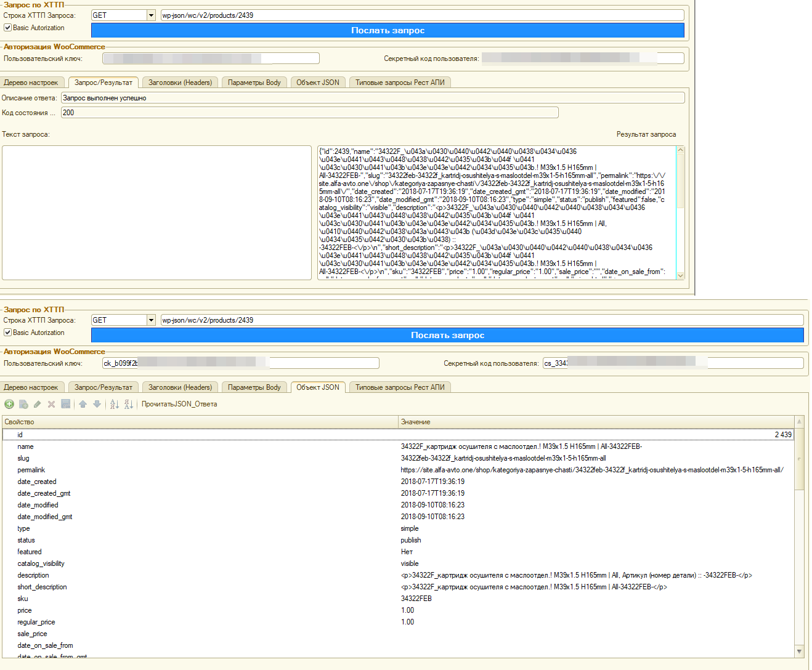Image resolution: width=812 pixels, height=670 pixels.
Task: Open Дерево настроек tab in upper window
Action: coord(31,83)
